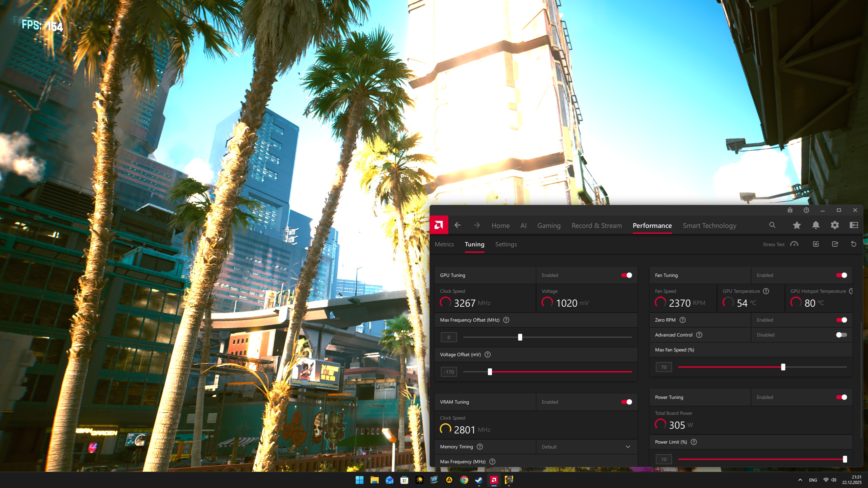Click the back navigation arrow

[457, 225]
